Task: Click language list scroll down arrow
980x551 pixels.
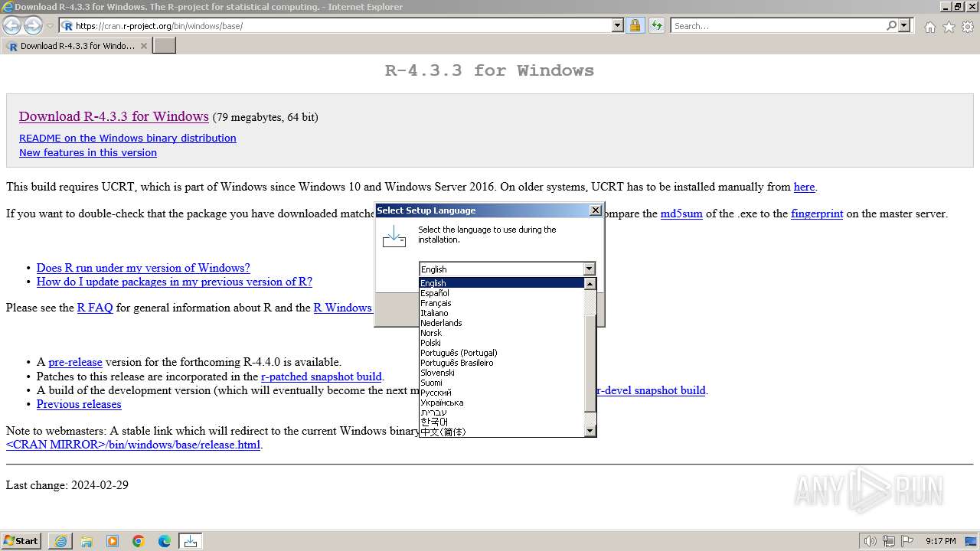Action: tap(590, 431)
